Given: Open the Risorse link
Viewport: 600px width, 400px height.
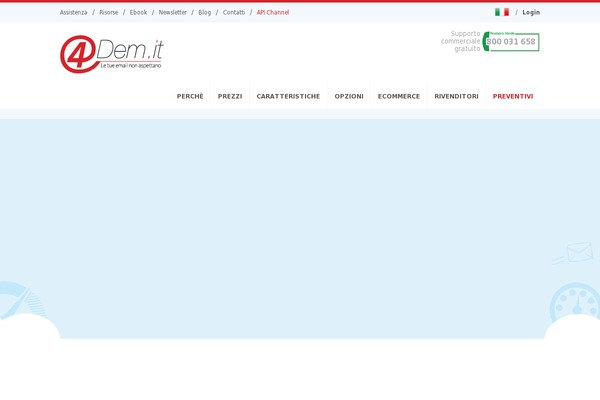Looking at the screenshot, I should tap(109, 12).
